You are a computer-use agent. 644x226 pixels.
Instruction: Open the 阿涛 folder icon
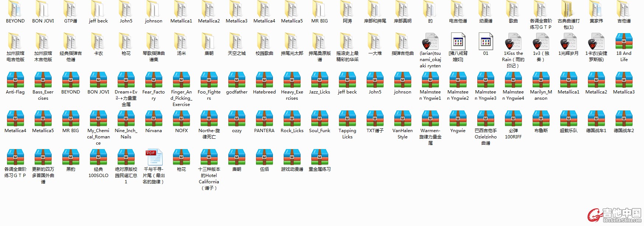pyautogui.click(x=347, y=9)
